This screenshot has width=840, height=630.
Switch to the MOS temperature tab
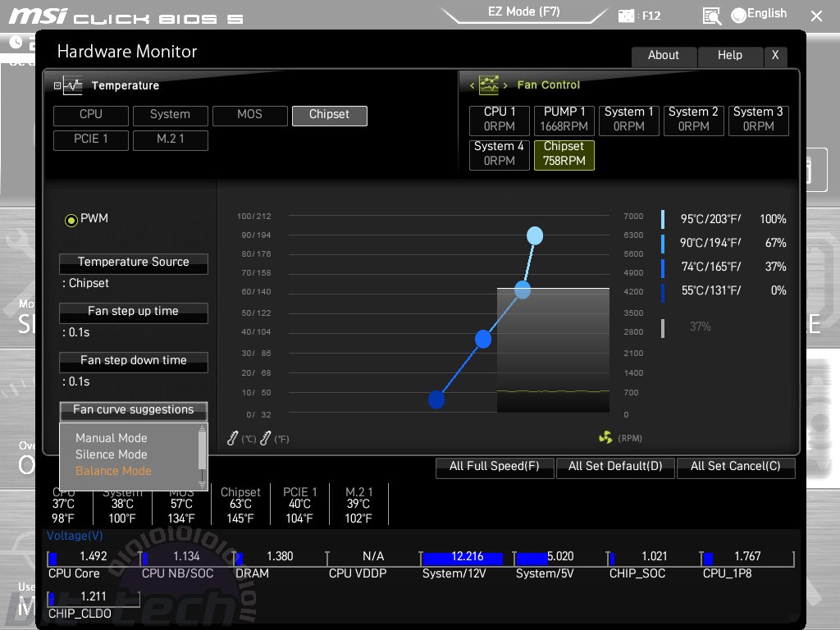click(249, 115)
